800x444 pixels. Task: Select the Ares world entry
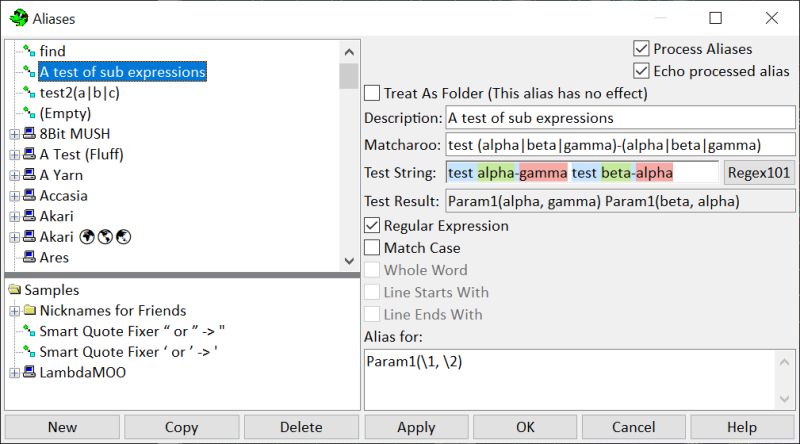pyautogui.click(x=54, y=257)
